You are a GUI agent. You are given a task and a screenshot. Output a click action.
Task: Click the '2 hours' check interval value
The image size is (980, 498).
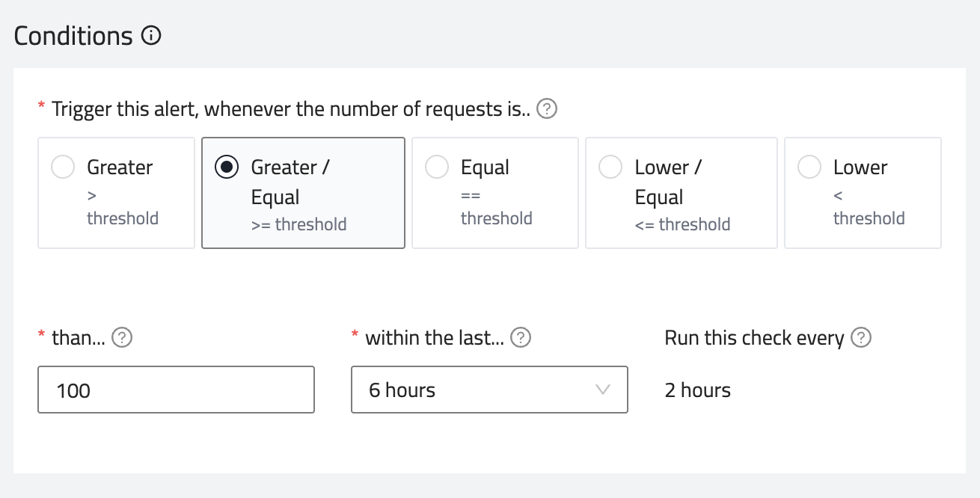[x=697, y=390]
